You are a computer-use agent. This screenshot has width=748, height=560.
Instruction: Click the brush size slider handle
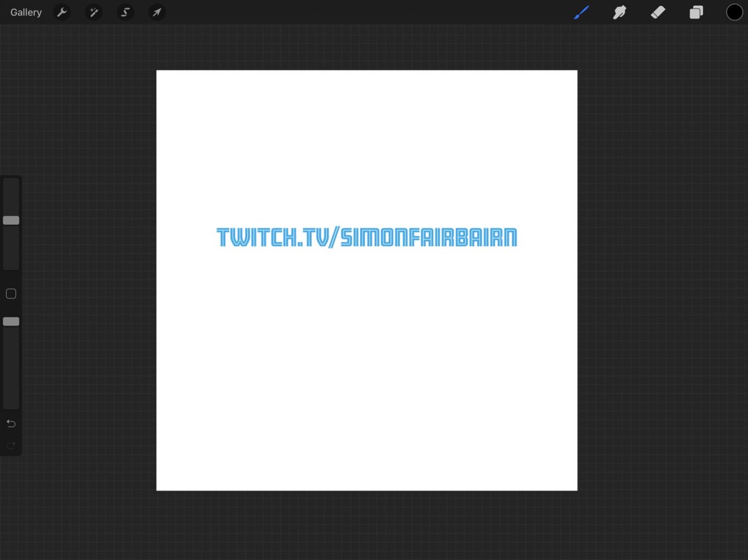coord(11,220)
